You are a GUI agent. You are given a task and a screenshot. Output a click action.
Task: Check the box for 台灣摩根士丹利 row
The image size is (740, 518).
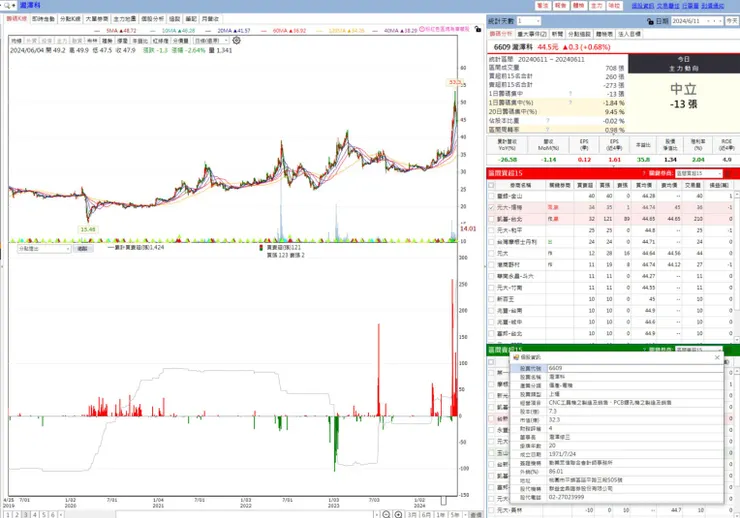coord(491,242)
